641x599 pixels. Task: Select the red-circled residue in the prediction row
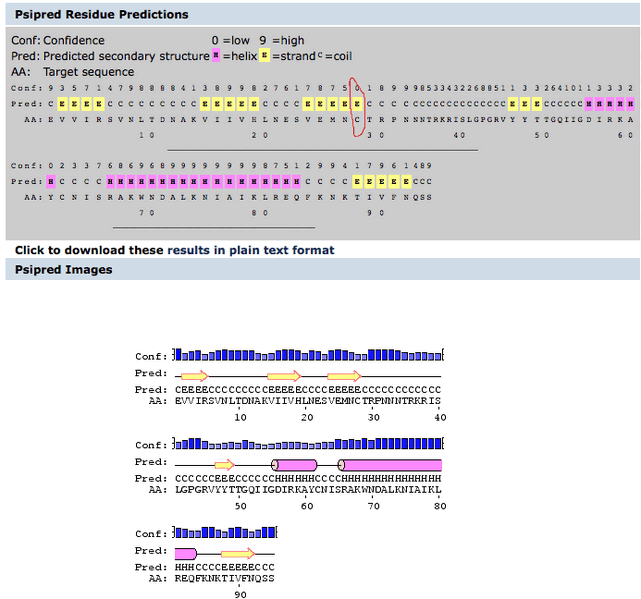[x=357, y=102]
